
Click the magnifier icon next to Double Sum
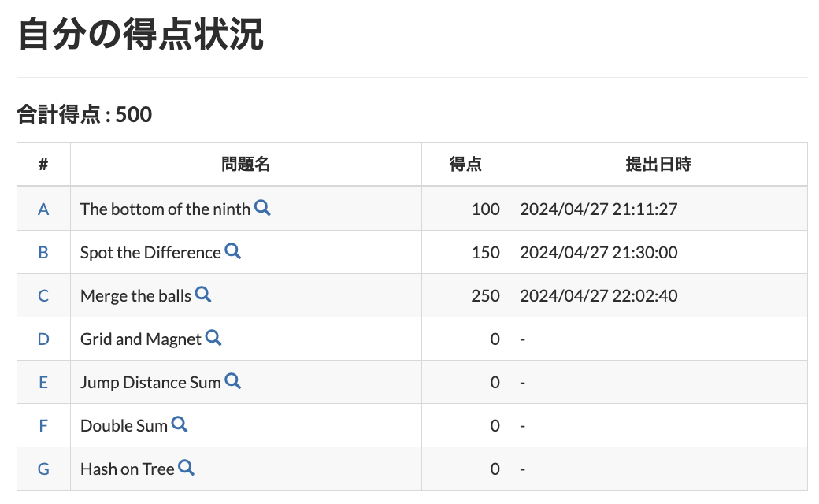(180, 424)
